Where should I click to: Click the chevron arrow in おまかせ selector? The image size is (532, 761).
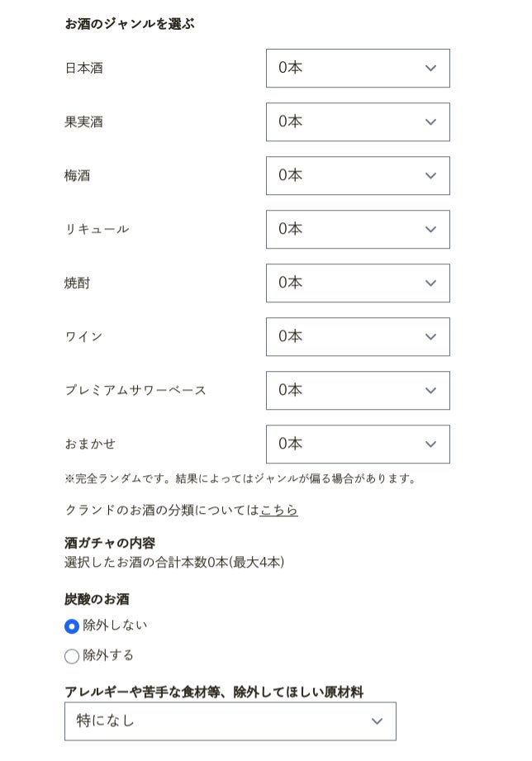coord(430,445)
